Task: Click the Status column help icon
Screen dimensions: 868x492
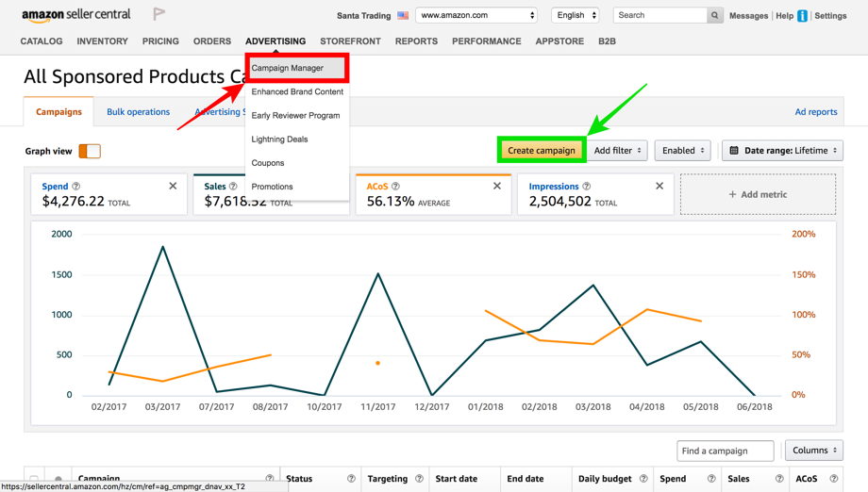Action: (x=351, y=478)
